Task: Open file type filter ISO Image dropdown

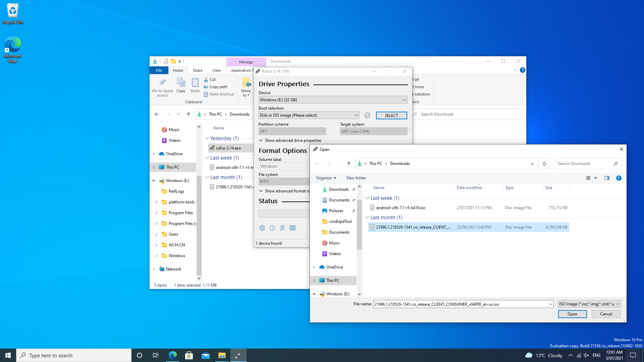Action: [x=589, y=304]
